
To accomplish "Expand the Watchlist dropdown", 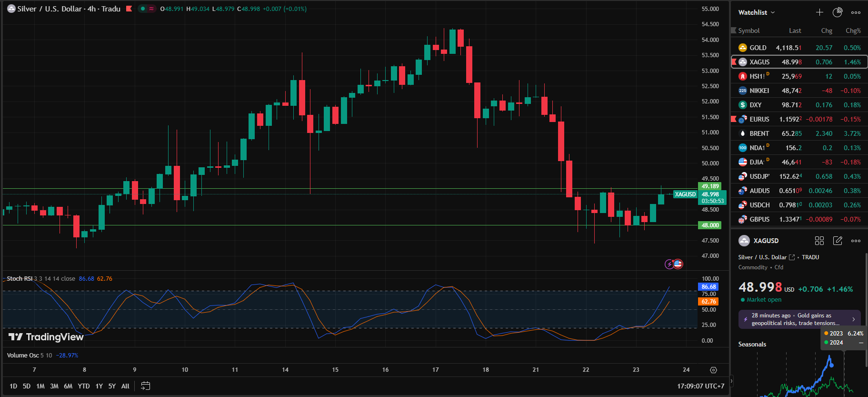I will (757, 12).
